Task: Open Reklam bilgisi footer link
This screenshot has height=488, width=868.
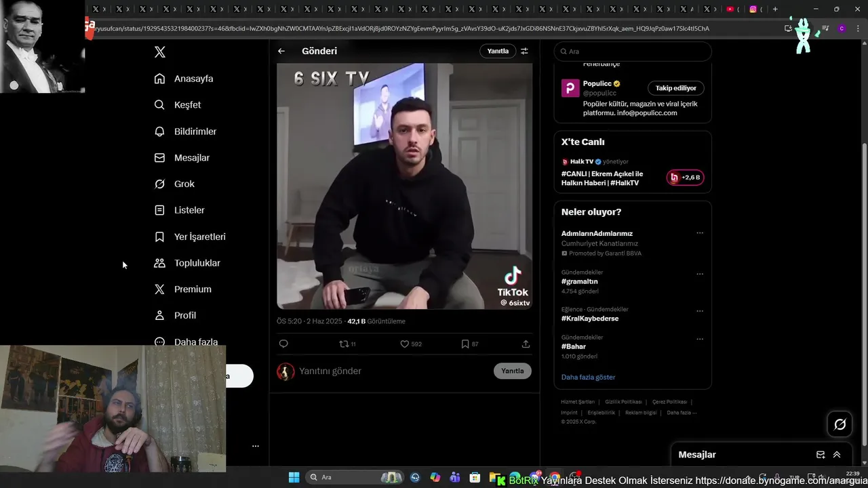Action: coord(641,413)
